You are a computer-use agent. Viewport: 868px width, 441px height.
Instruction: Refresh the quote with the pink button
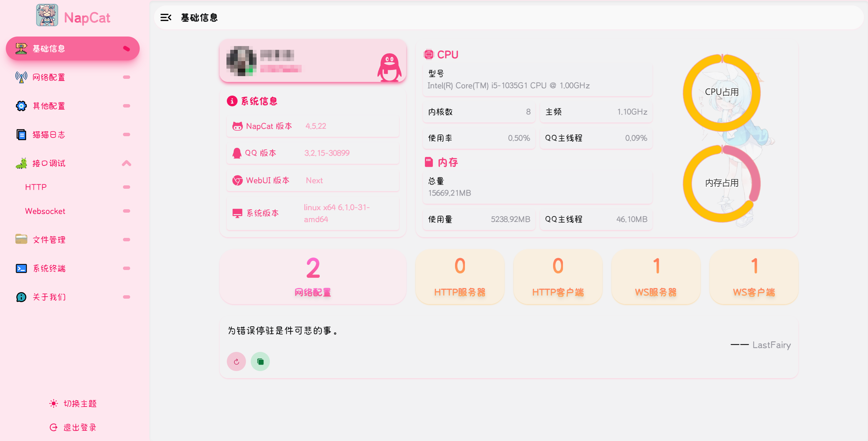coord(236,361)
